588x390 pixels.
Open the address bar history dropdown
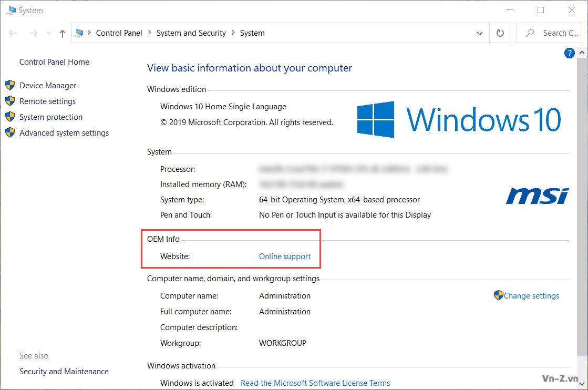coord(480,33)
